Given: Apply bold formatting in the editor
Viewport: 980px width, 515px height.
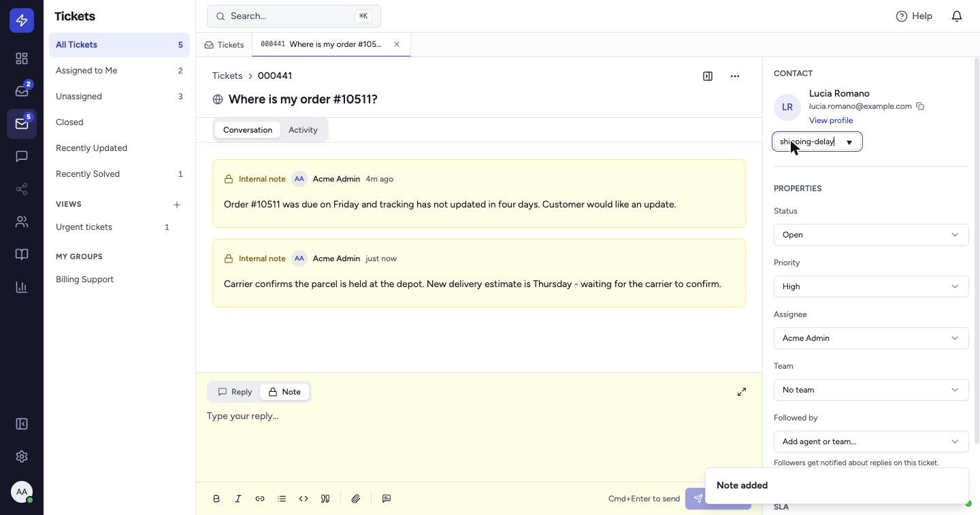Looking at the screenshot, I should point(216,499).
